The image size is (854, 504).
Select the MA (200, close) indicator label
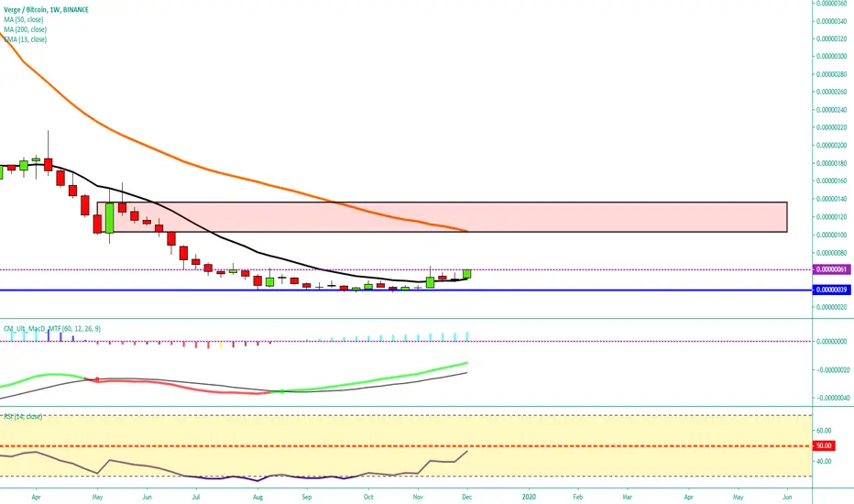[25, 29]
